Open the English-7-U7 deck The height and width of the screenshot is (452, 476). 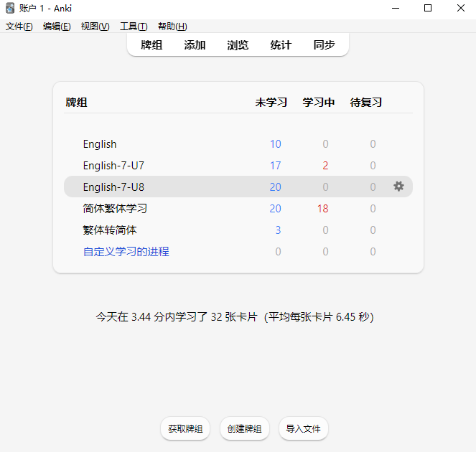(113, 165)
